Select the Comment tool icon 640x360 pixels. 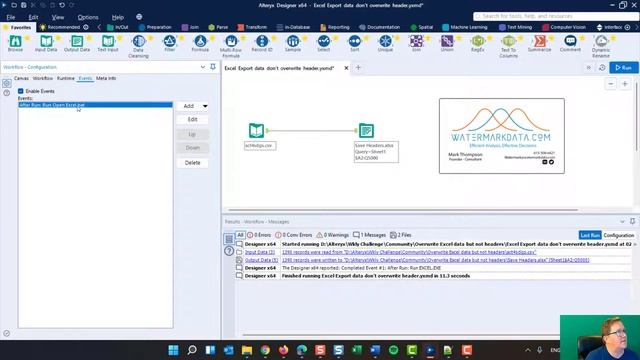pos(570,41)
